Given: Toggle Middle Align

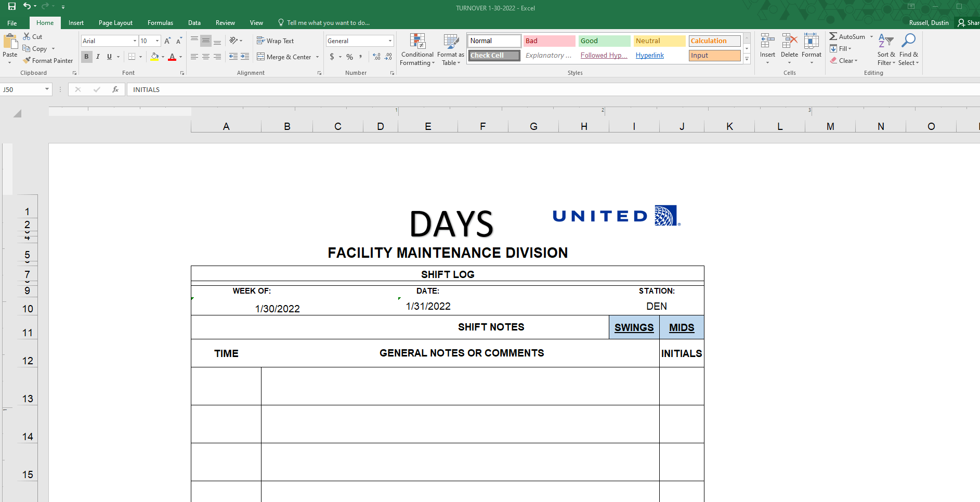Looking at the screenshot, I should [x=206, y=41].
